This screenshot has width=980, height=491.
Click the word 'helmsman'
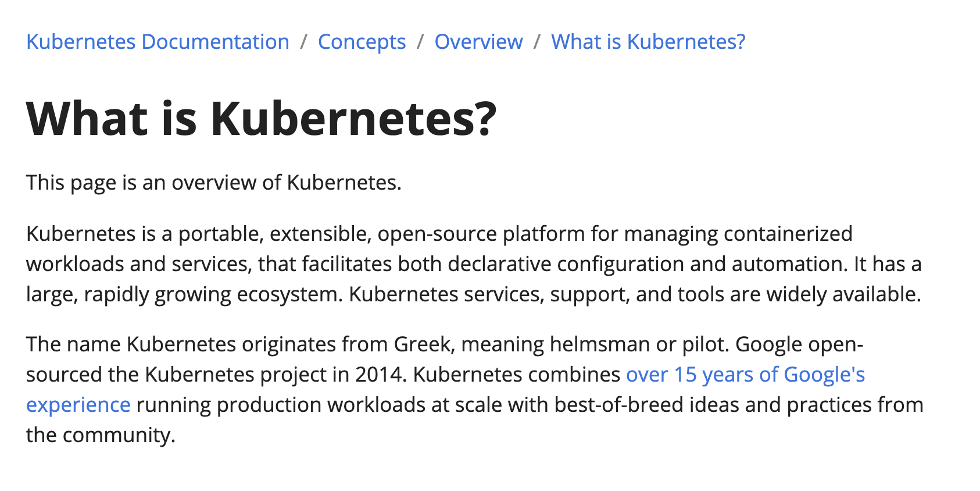(600, 344)
